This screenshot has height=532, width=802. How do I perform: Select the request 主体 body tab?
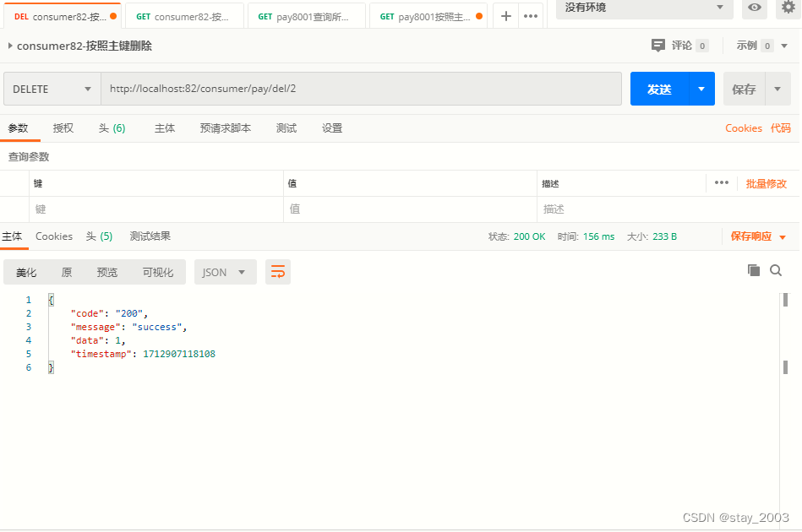(x=165, y=128)
